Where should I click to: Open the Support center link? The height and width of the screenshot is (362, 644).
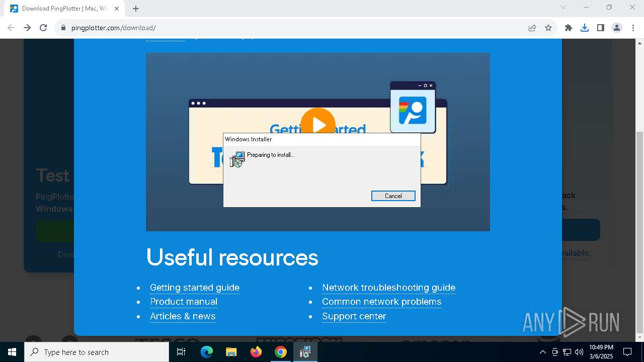click(354, 316)
